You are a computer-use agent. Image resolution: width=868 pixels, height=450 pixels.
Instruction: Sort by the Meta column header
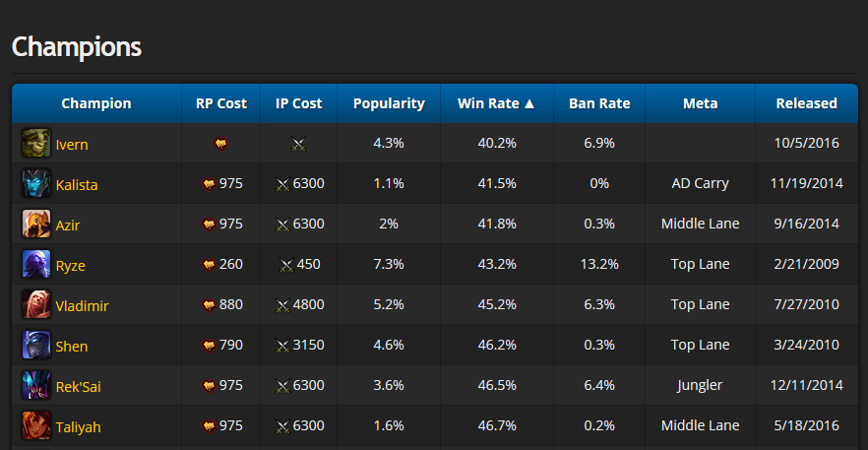coord(700,103)
